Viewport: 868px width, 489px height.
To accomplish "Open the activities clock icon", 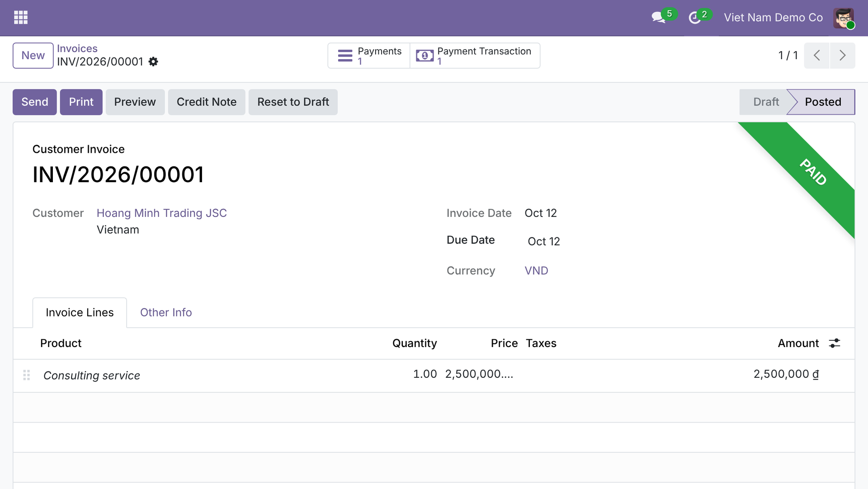I will click(x=694, y=18).
